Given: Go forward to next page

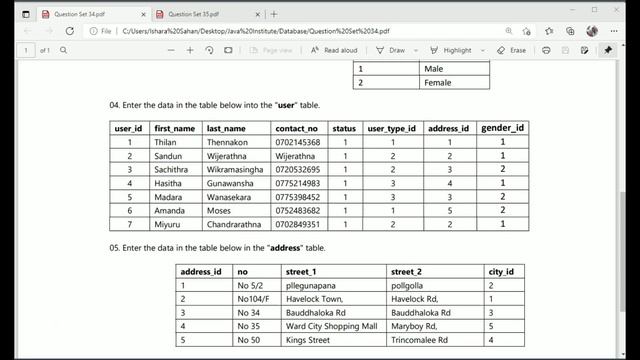Looking at the screenshot, I should coord(49,31).
